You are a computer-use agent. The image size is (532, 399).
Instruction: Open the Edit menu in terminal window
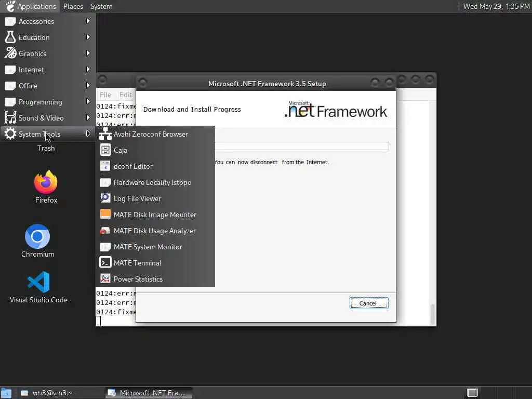pos(125,95)
